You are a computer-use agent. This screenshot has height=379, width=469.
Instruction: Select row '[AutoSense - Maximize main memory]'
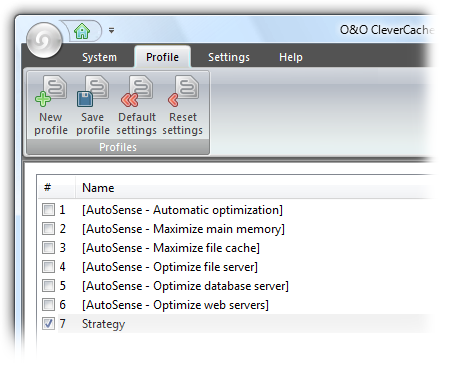point(183,229)
